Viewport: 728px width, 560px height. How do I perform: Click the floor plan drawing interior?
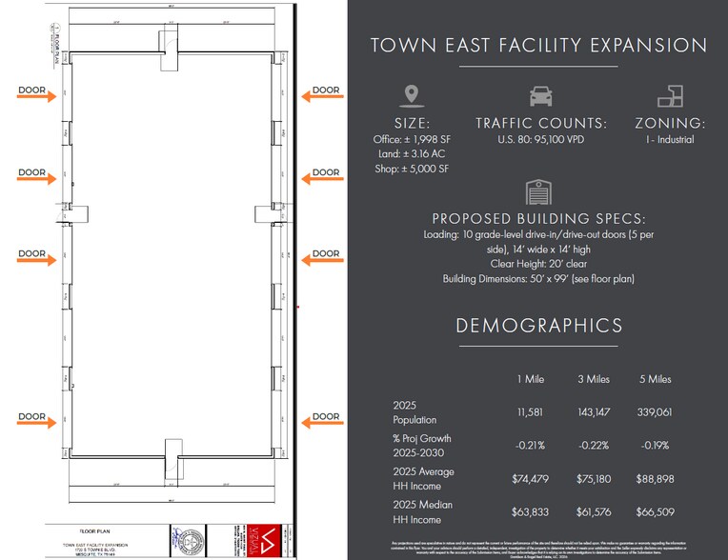tap(172, 254)
